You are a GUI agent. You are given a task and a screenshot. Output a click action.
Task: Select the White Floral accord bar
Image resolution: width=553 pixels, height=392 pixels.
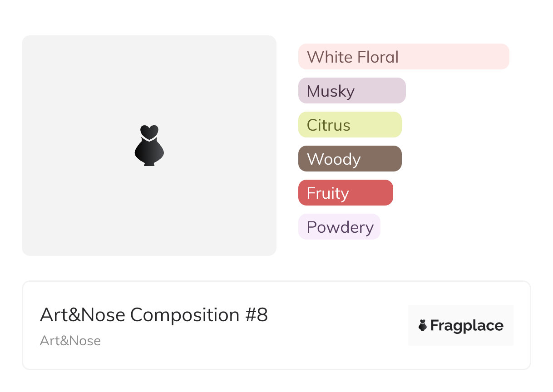[403, 57]
